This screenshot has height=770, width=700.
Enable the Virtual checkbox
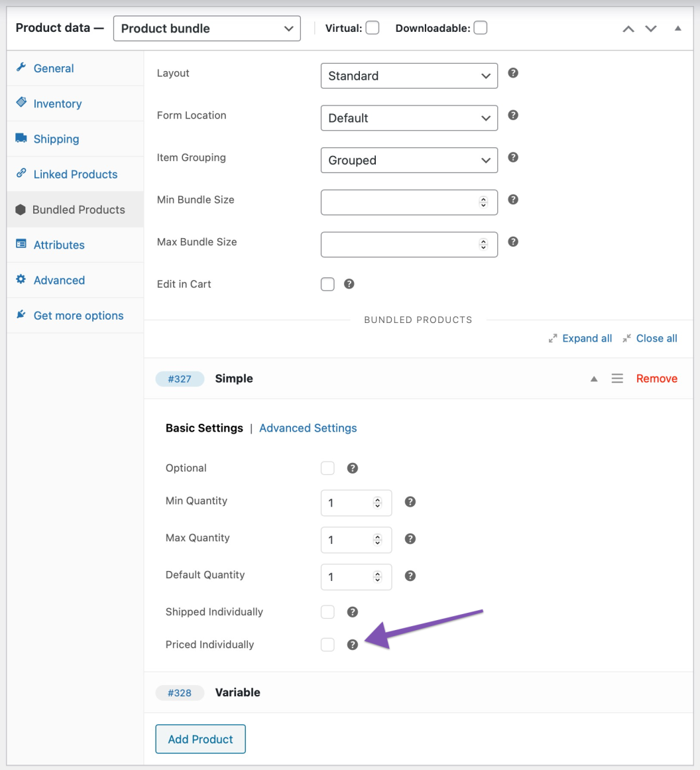tap(372, 27)
